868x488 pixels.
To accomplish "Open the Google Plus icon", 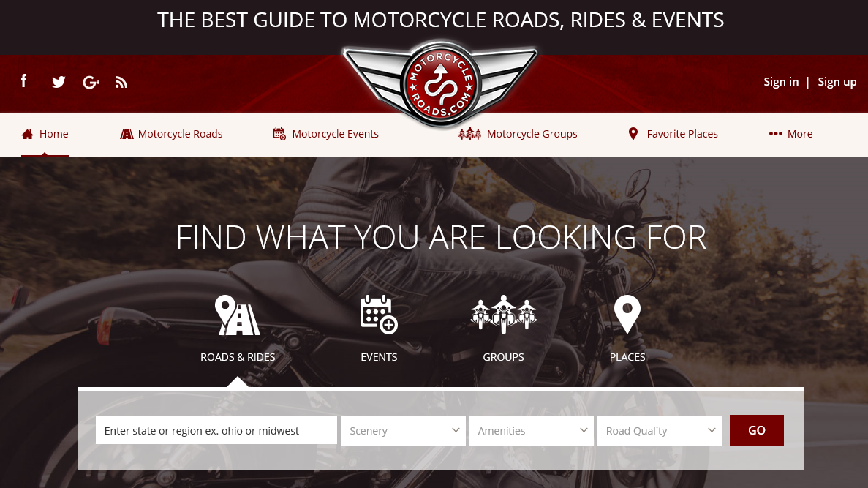I will [x=91, y=83].
